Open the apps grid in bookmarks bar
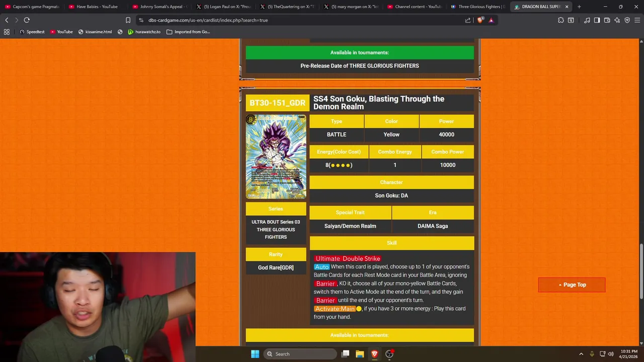The width and height of the screenshot is (644, 362). coord(7,32)
